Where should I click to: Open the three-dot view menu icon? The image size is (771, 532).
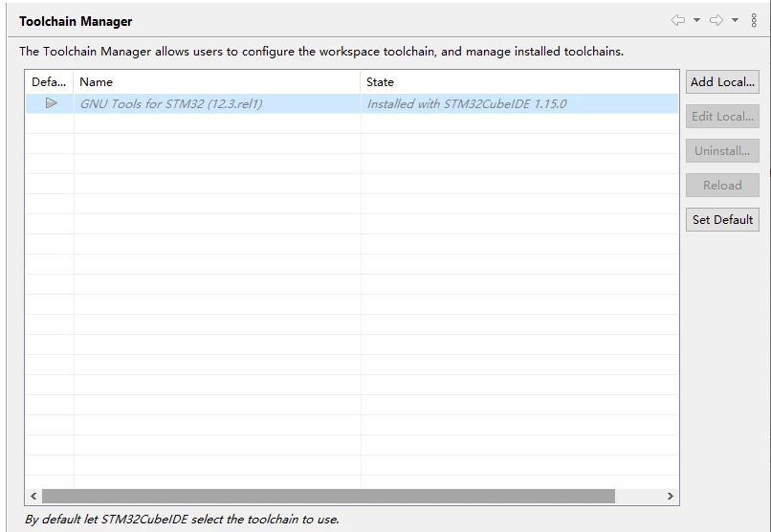coord(754,20)
